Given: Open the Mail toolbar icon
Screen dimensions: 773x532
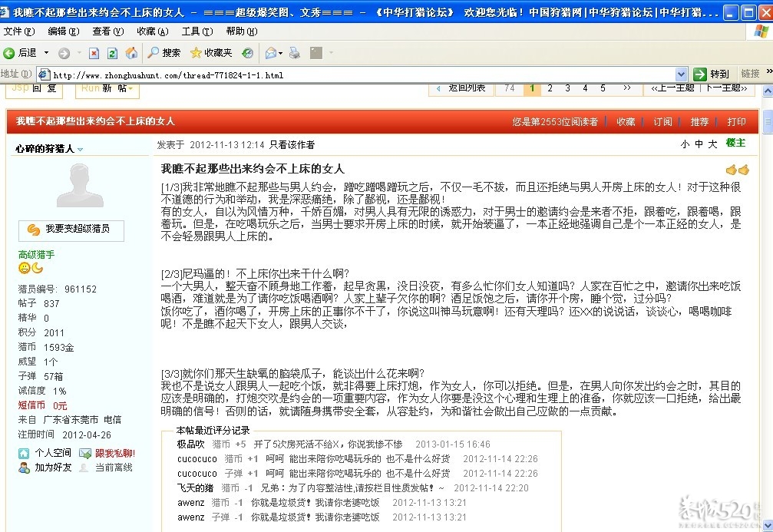Looking at the screenshot, I should click(x=270, y=53).
